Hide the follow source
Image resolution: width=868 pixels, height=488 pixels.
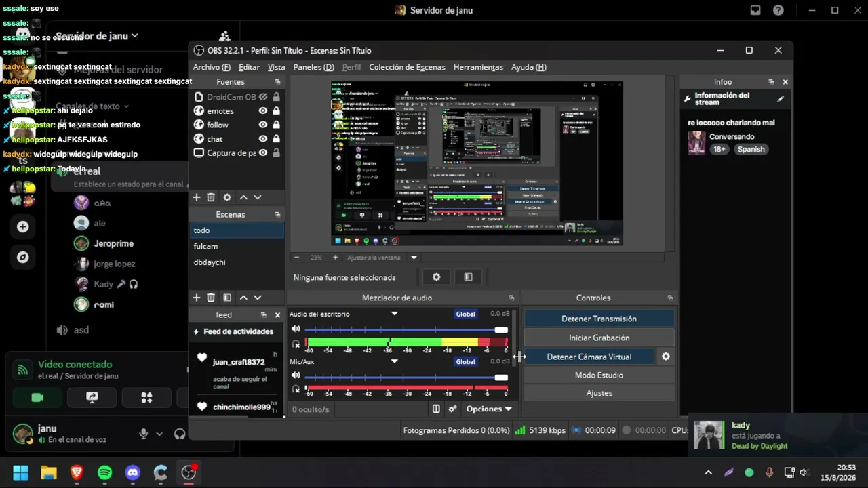[x=262, y=125]
